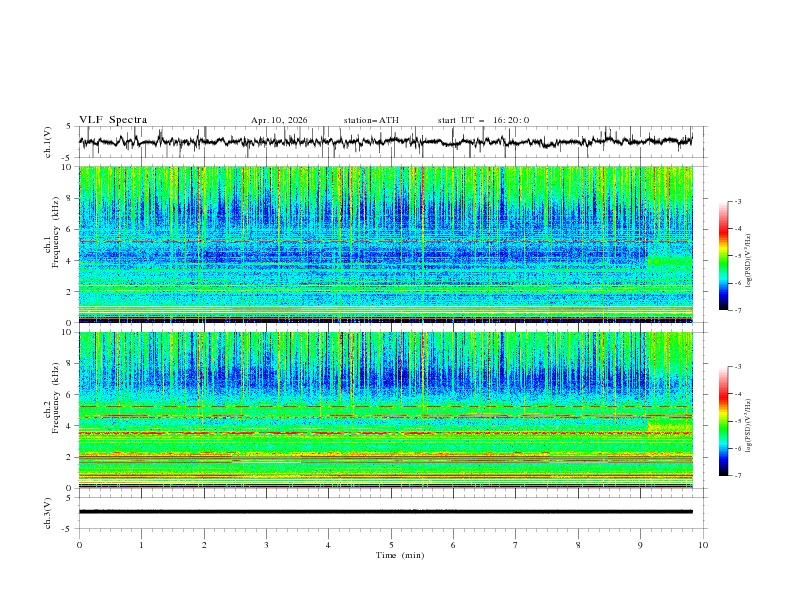The image size is (792, 612).
Task: Click the 'Time (min)' axis label
Action: pos(400,555)
